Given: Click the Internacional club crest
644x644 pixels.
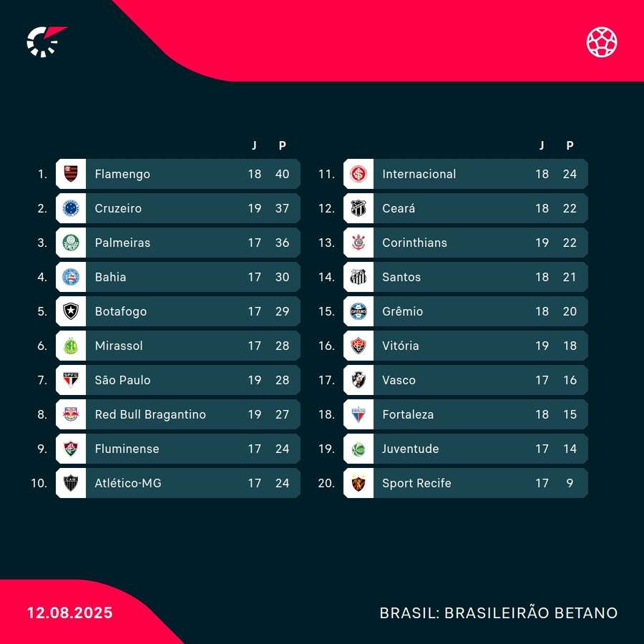Looking at the screenshot, I should pyautogui.click(x=358, y=174).
